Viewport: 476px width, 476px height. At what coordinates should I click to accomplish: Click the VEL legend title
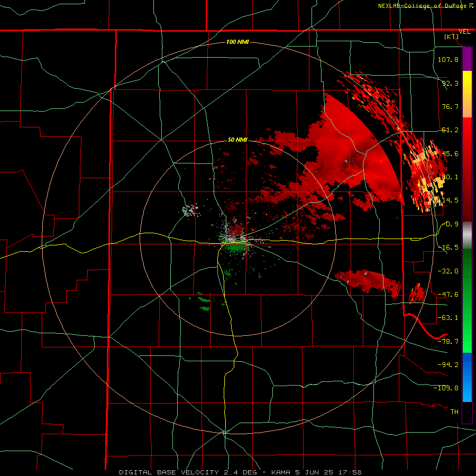pyautogui.click(x=465, y=32)
